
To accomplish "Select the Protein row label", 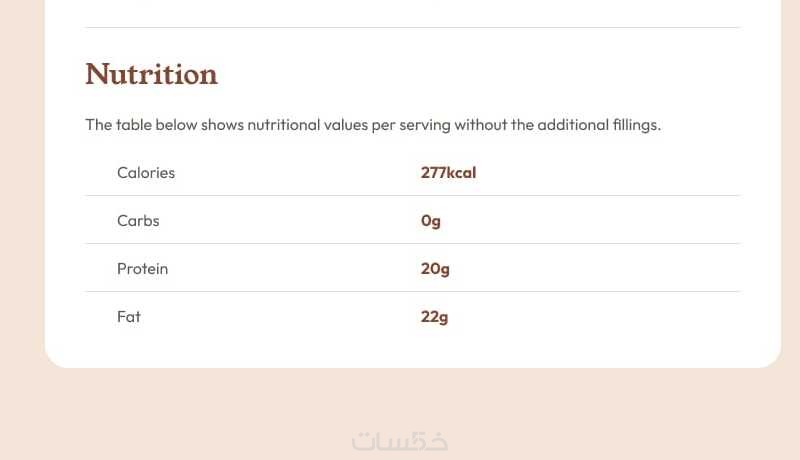I will click(x=142, y=269).
